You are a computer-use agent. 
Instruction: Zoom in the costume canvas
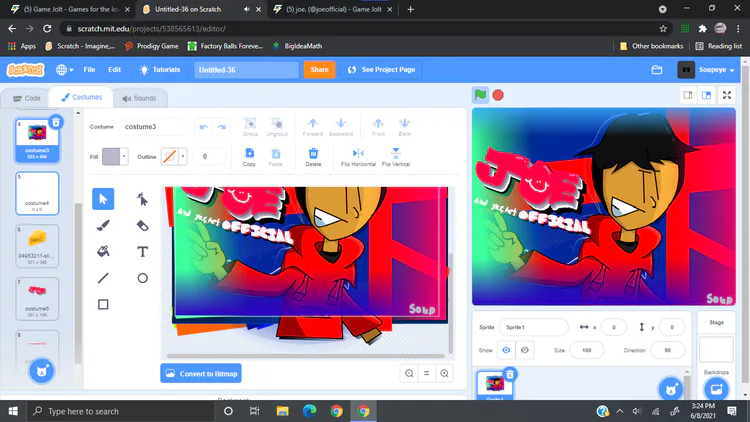coord(444,374)
